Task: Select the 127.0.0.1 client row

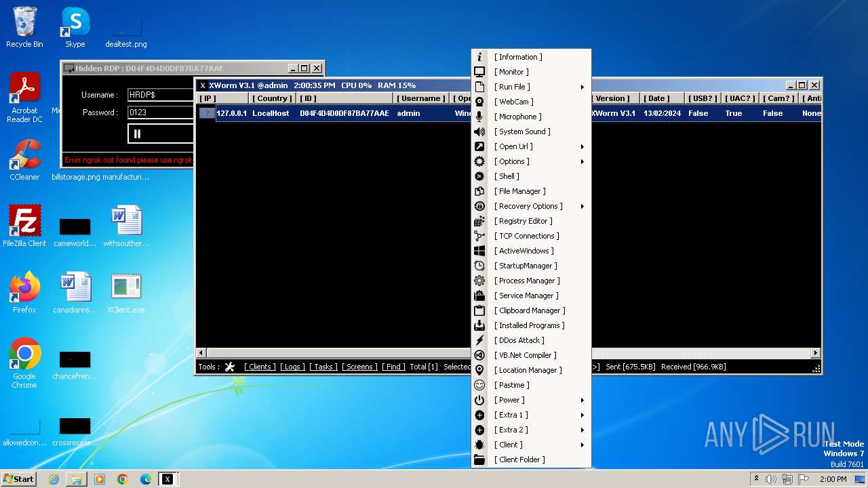Action: click(509, 113)
